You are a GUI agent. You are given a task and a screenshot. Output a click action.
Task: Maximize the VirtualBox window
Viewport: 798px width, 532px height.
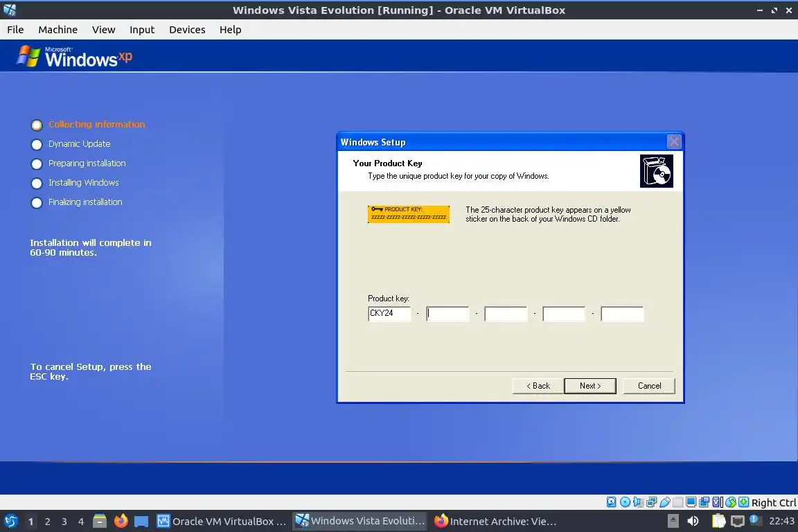click(x=774, y=10)
